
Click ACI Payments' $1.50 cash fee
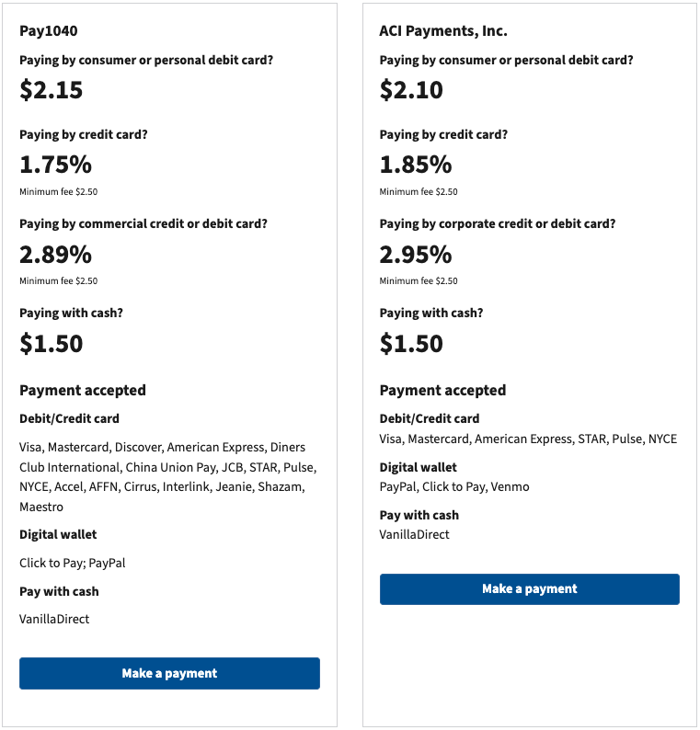411,343
